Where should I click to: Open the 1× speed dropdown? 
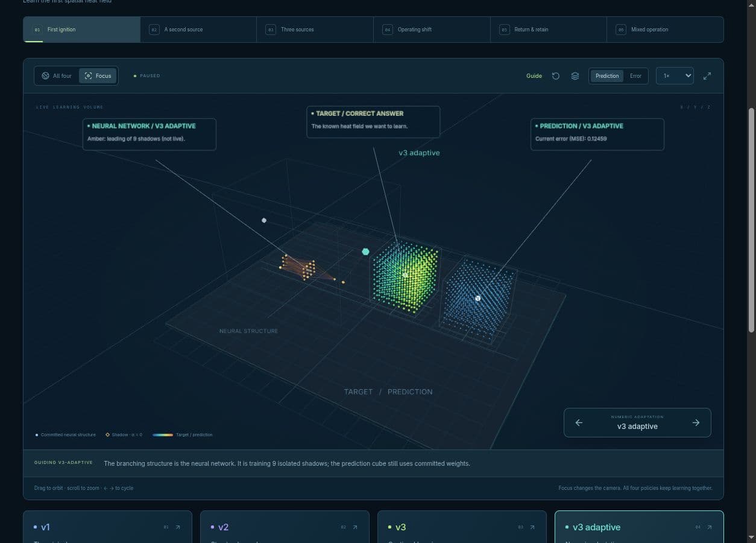(675, 76)
